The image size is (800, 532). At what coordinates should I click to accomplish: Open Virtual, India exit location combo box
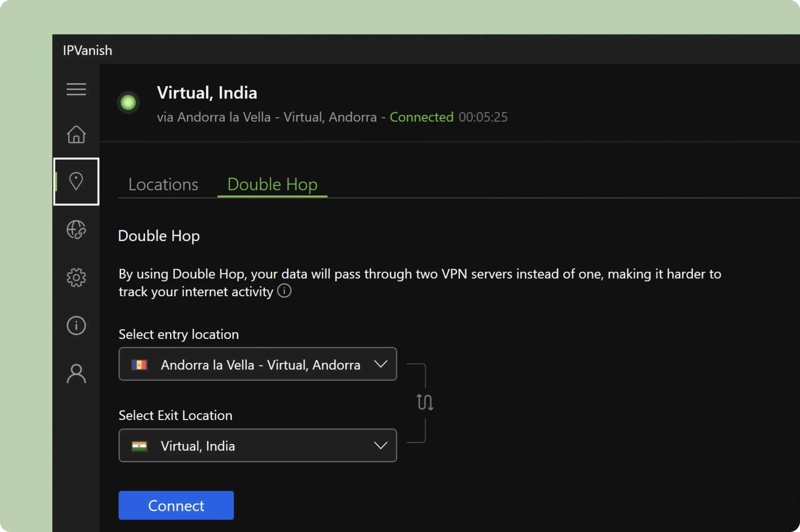coord(257,445)
